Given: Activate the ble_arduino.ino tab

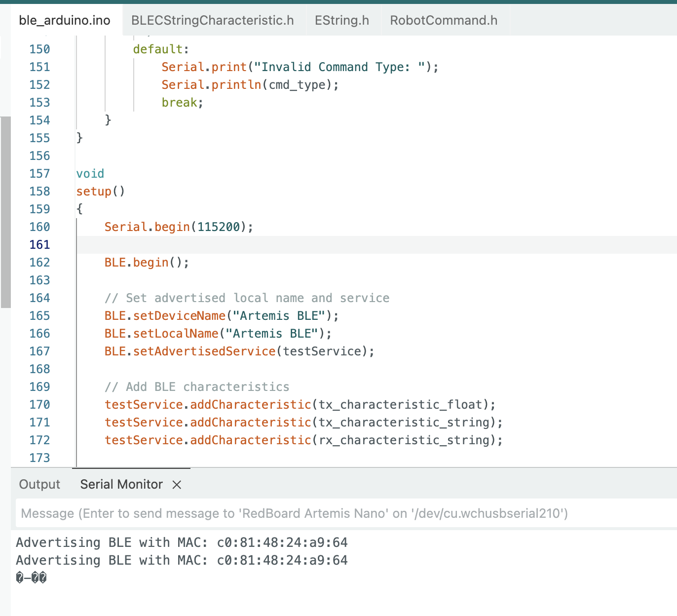Looking at the screenshot, I should [x=65, y=20].
